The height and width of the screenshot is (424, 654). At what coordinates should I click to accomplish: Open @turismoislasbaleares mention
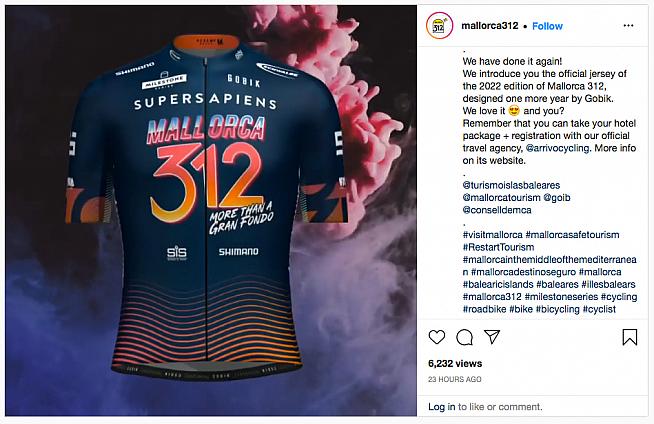point(511,185)
